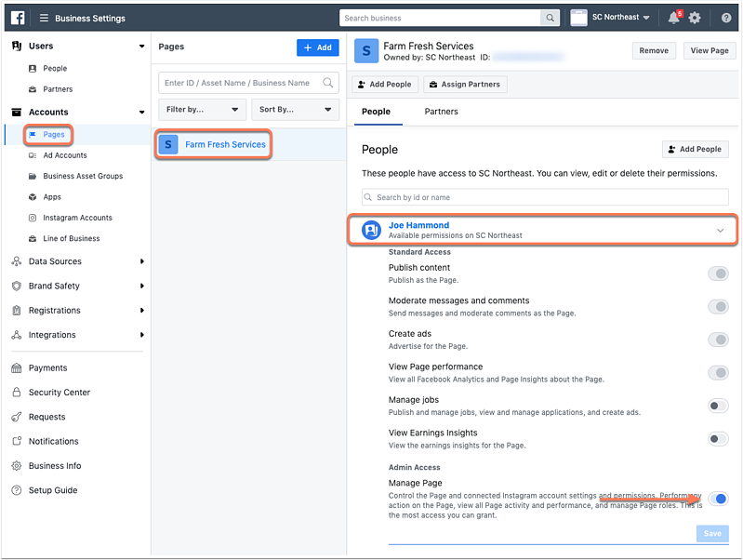Click the Farm Fresh Services header avatar

[x=366, y=51]
